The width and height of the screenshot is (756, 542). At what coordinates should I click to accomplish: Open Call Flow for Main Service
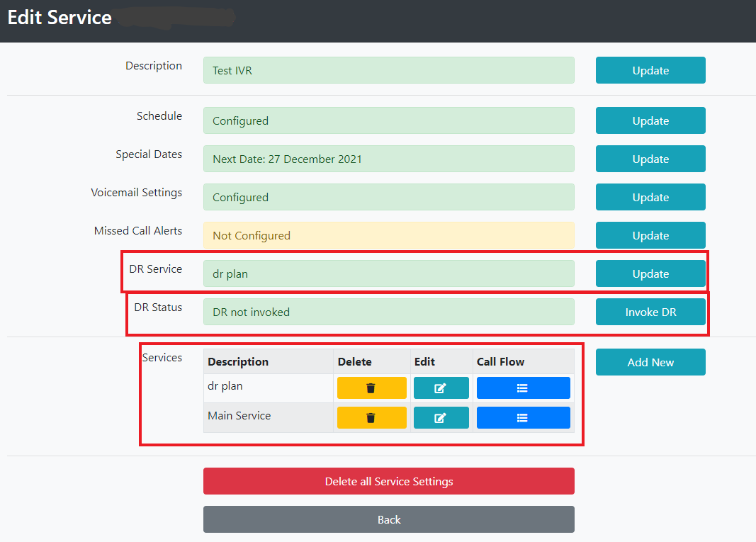click(x=523, y=418)
